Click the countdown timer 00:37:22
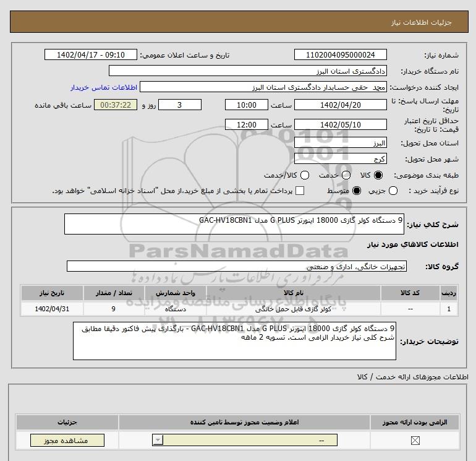The image size is (476, 461). pos(116,105)
